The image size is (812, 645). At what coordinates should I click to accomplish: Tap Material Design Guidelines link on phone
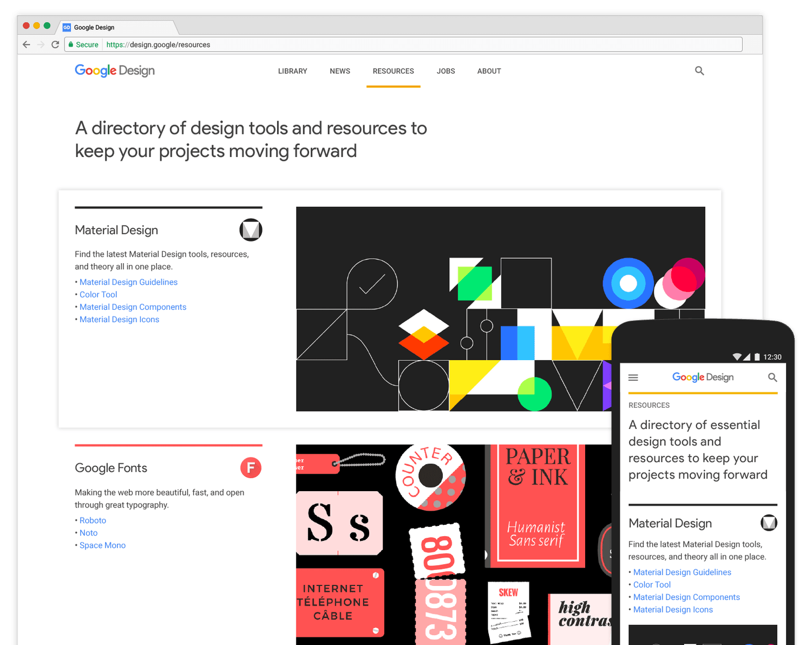682,572
